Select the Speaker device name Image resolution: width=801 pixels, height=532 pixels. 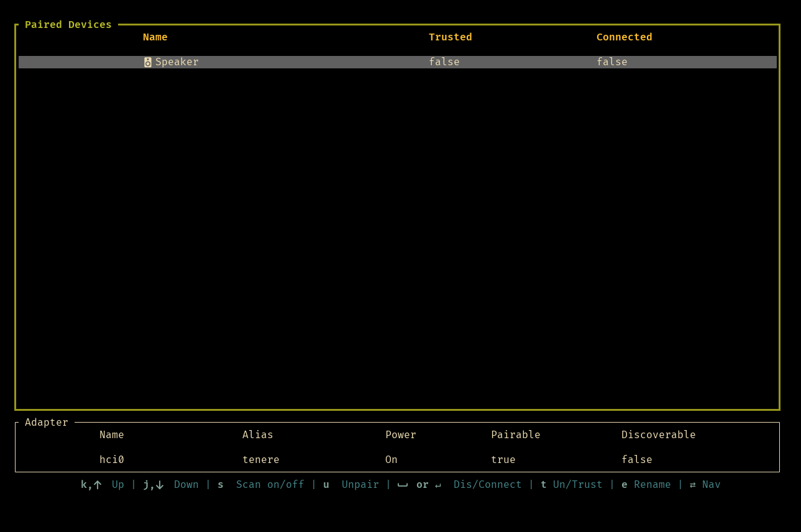[x=176, y=62]
